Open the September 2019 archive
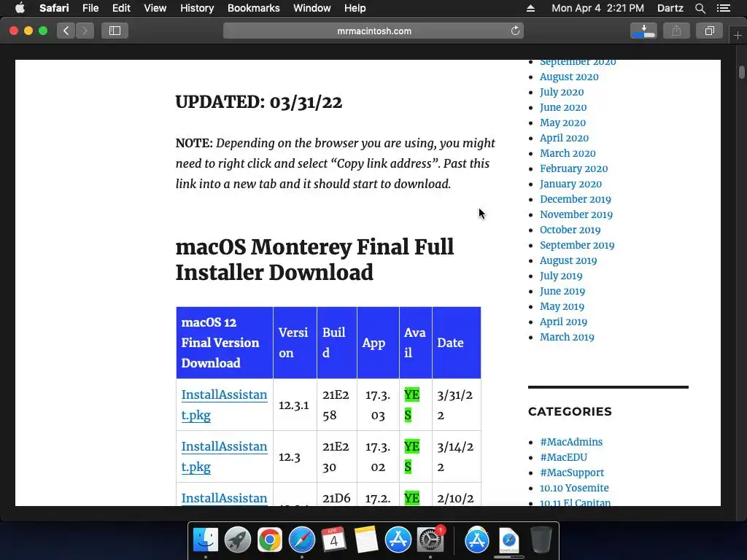 577,245
